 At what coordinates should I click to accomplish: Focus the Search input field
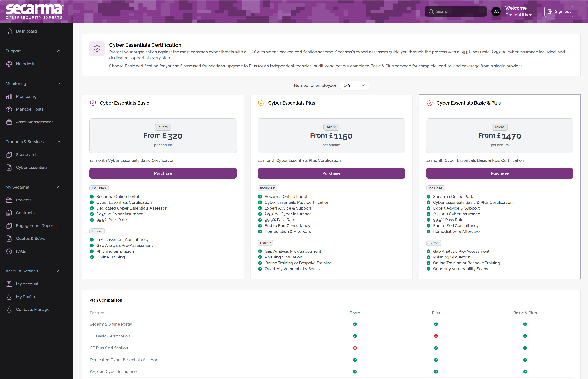[x=455, y=11]
